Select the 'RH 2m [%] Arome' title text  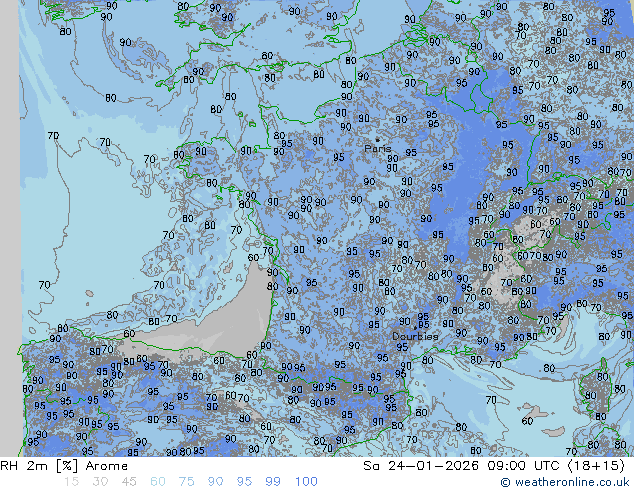pyautogui.click(x=64, y=466)
